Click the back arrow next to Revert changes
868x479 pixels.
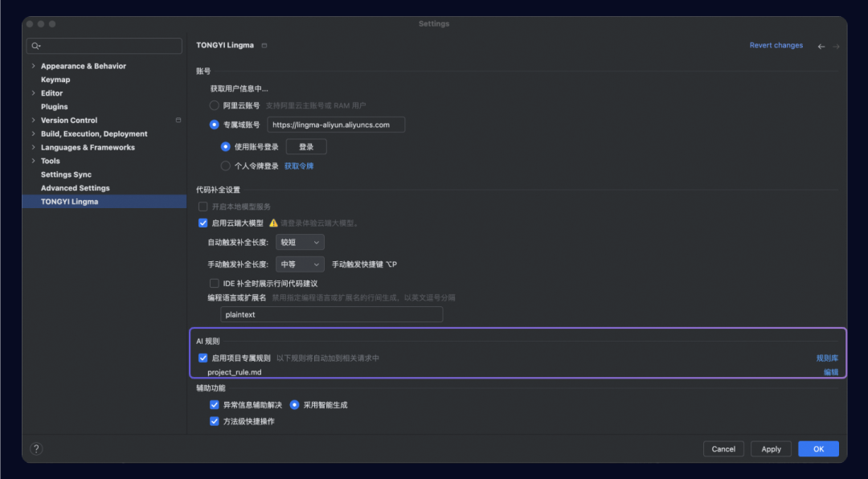(821, 47)
